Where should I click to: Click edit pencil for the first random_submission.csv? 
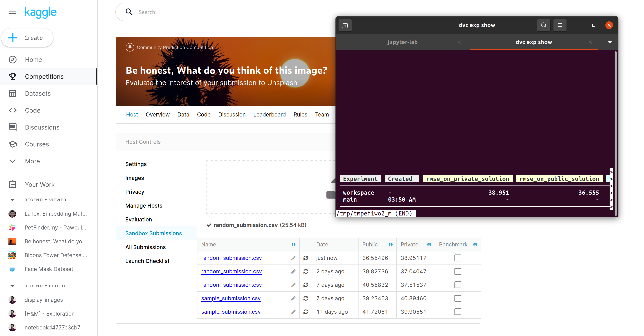click(293, 258)
